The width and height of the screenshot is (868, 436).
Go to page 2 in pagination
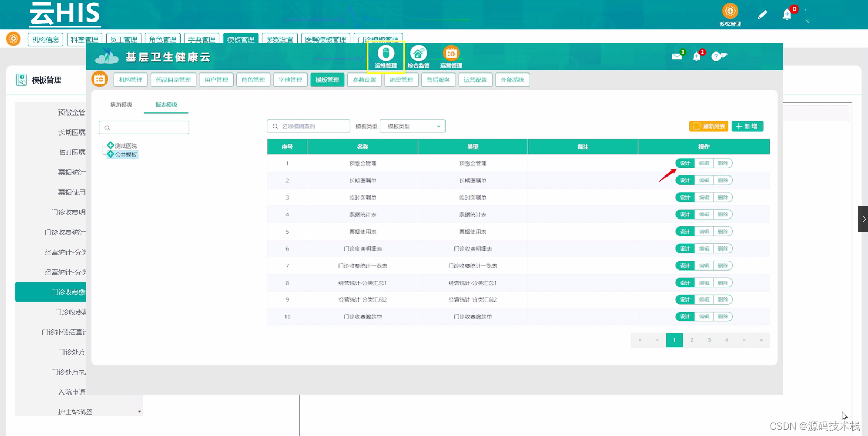(x=692, y=340)
